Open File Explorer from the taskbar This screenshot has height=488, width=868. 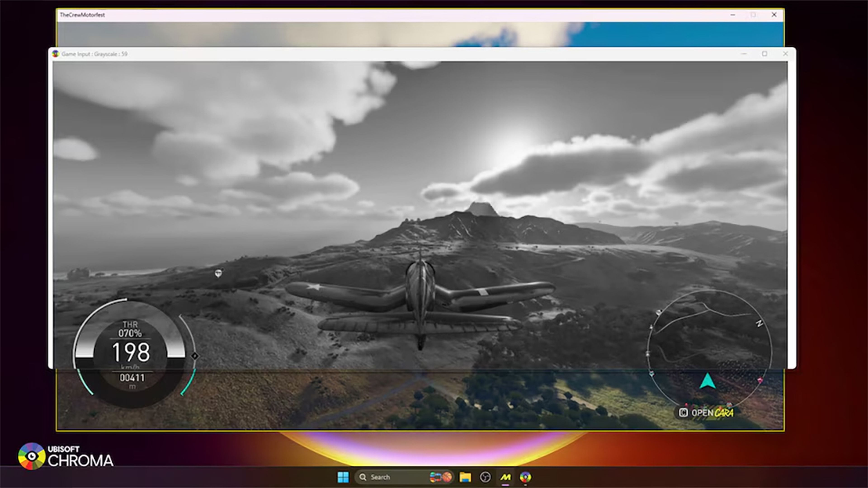465,477
